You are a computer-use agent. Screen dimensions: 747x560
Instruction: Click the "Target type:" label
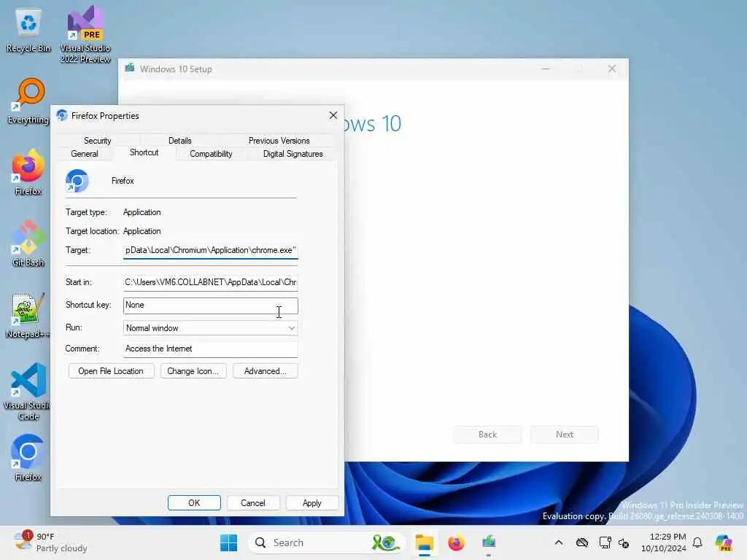click(x=86, y=212)
